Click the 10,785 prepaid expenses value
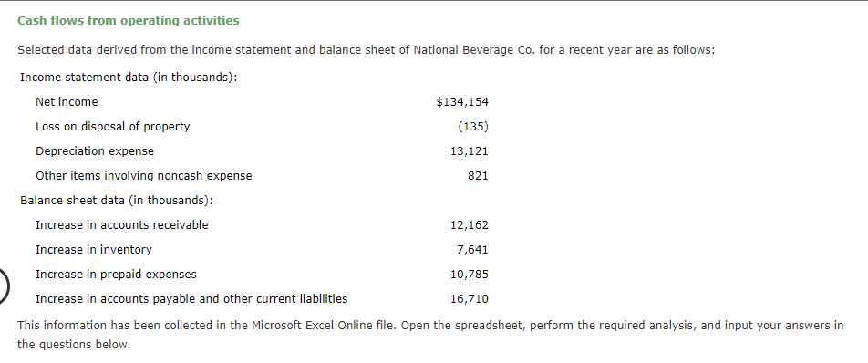Image resolution: width=868 pixels, height=363 pixels. (x=470, y=275)
